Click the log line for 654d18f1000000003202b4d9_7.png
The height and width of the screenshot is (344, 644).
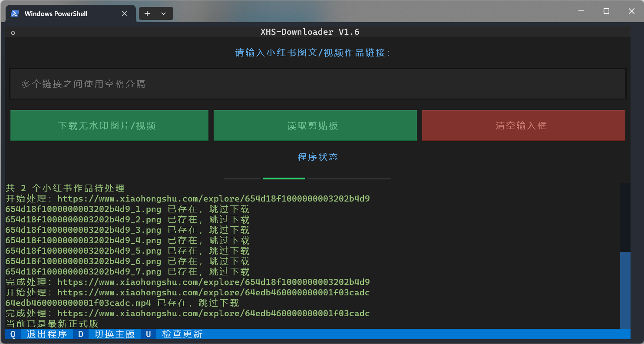coord(128,271)
